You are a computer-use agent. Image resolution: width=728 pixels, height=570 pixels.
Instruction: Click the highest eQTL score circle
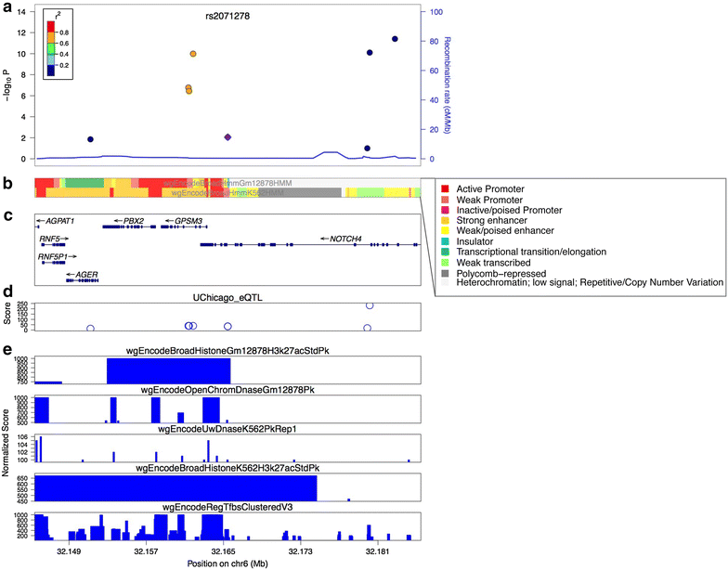coord(370,305)
